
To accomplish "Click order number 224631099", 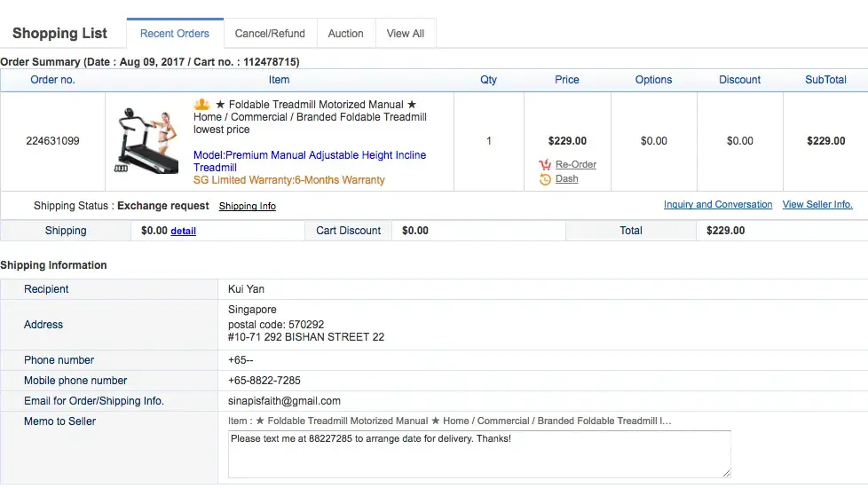I will (x=52, y=141).
